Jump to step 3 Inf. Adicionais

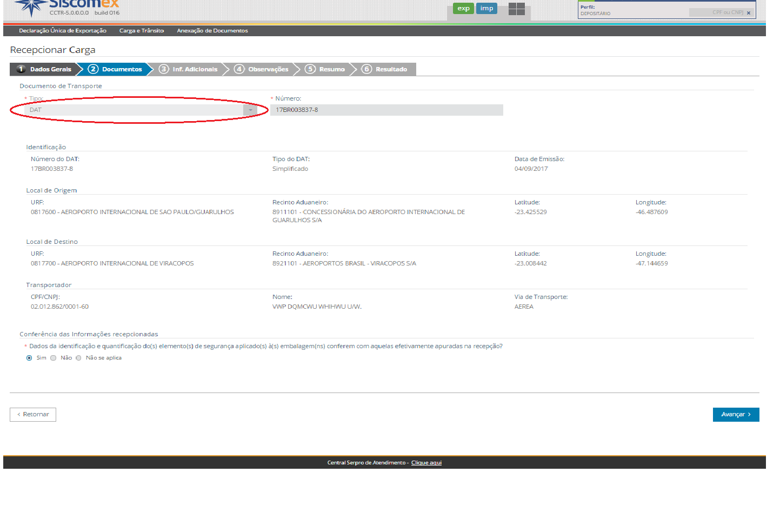pyautogui.click(x=188, y=69)
